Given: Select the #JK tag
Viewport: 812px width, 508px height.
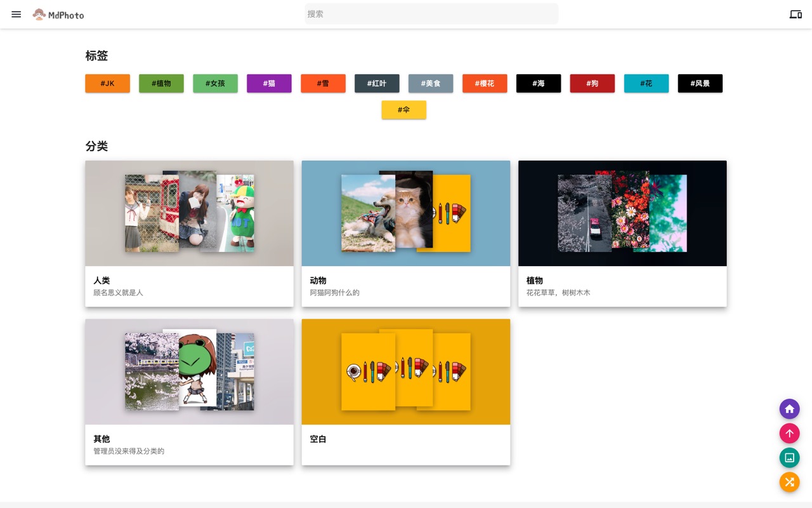Looking at the screenshot, I should pos(107,83).
